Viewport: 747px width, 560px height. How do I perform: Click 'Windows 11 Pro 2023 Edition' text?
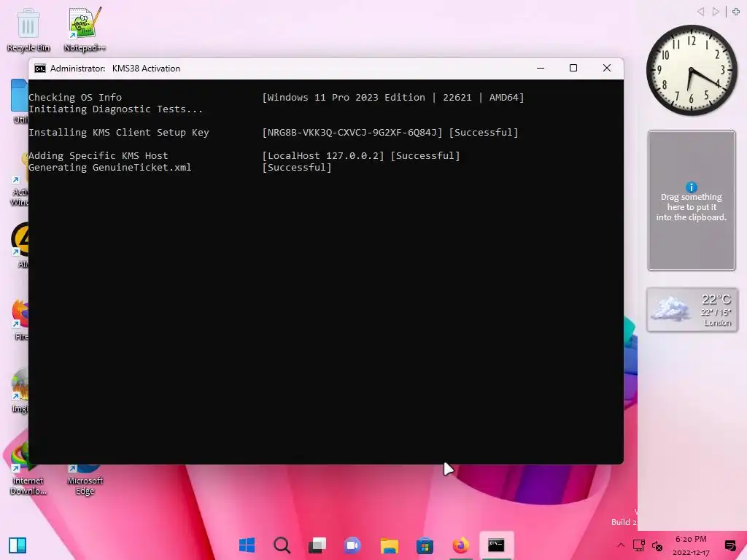tap(346, 97)
